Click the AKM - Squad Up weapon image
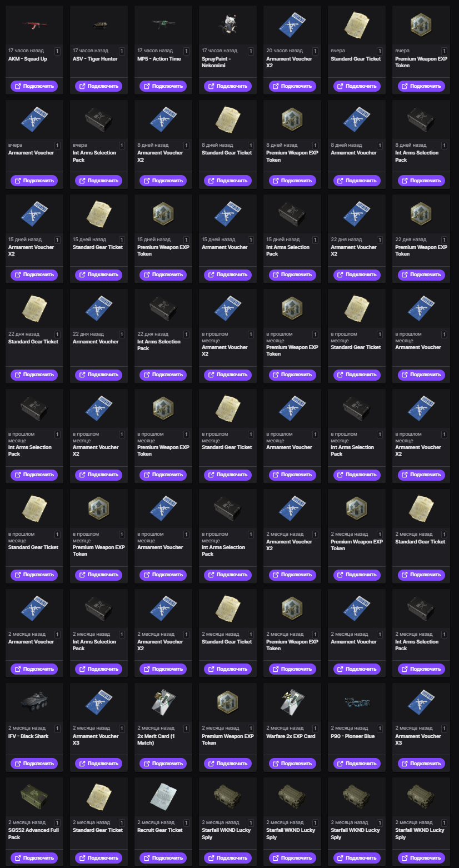Screen dimensions: 459x868 (34, 24)
